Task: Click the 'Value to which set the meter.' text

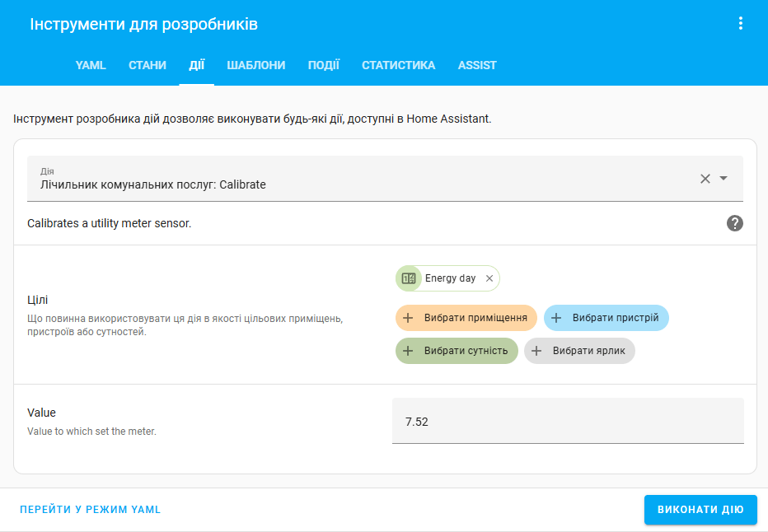Action: (91, 432)
